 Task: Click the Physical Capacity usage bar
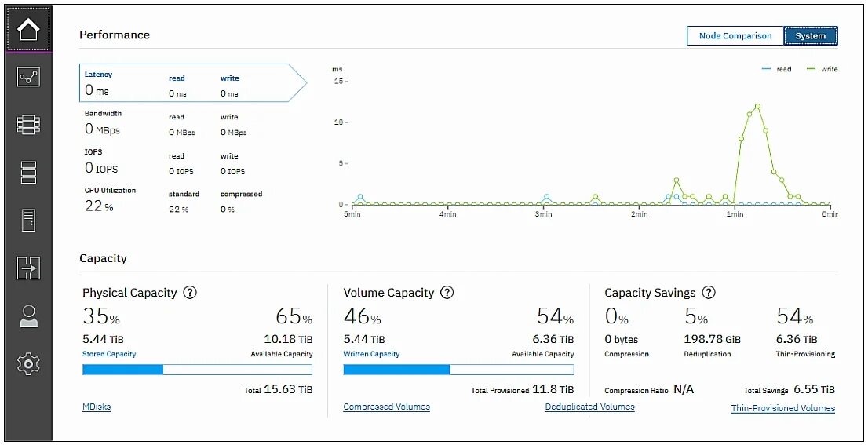(x=197, y=370)
